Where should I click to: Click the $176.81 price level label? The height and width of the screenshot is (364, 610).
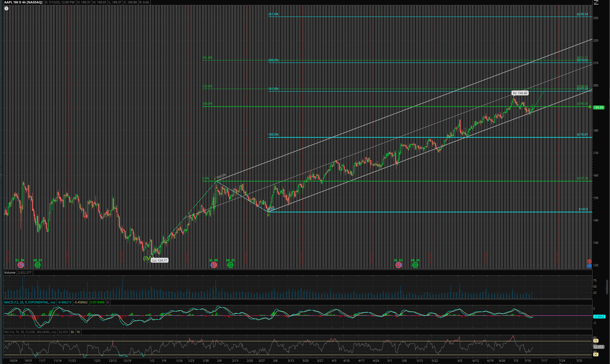pyautogui.click(x=582, y=135)
